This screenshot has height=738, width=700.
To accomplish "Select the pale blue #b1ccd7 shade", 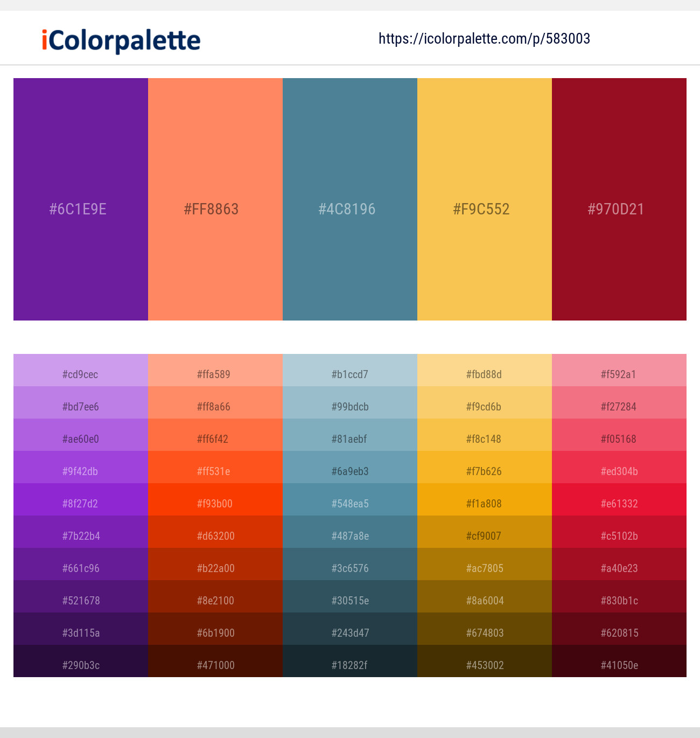I will pyautogui.click(x=349, y=374).
